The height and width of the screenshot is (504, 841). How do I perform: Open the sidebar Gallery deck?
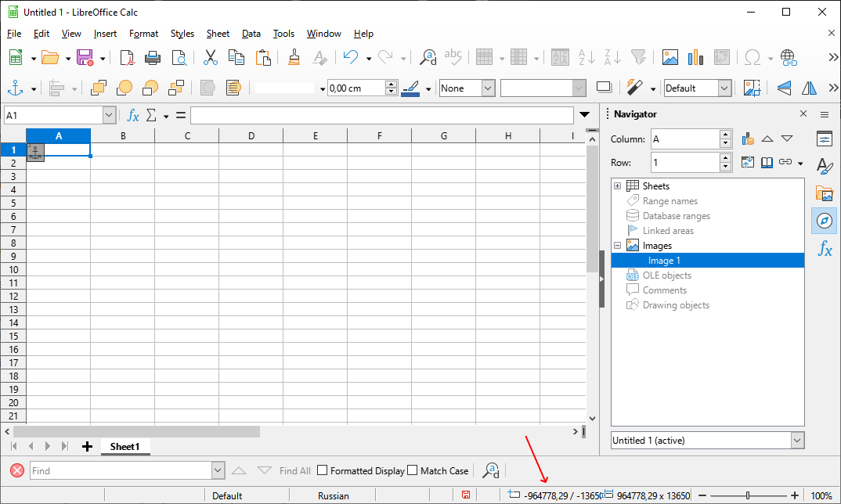(x=825, y=193)
